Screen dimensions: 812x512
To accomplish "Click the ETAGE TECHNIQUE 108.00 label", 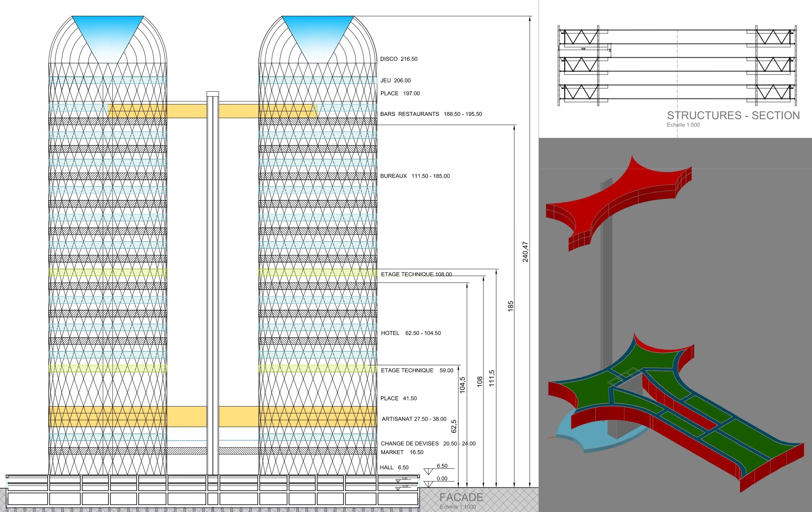I will pyautogui.click(x=416, y=274).
